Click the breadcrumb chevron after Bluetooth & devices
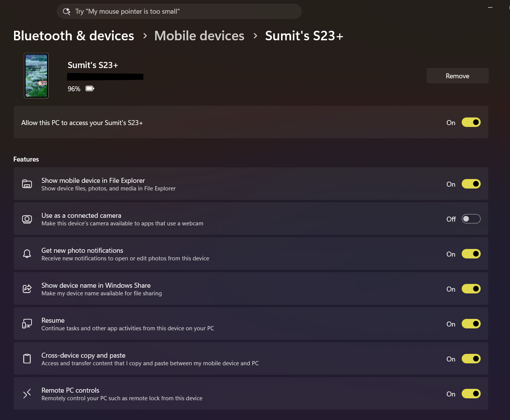Screen dimensions: 510x420 pyautogui.click(x=145, y=36)
